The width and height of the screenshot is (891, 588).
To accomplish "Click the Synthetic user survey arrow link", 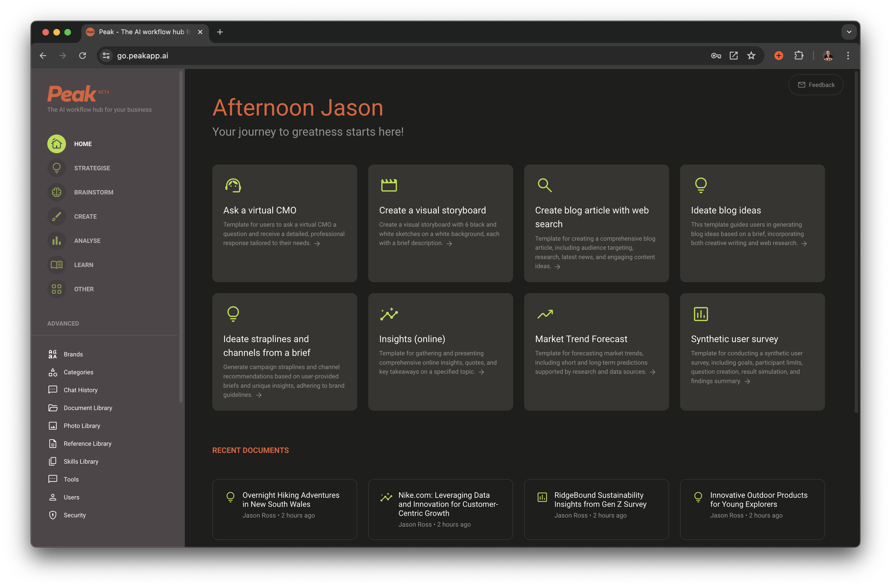I will tap(747, 381).
